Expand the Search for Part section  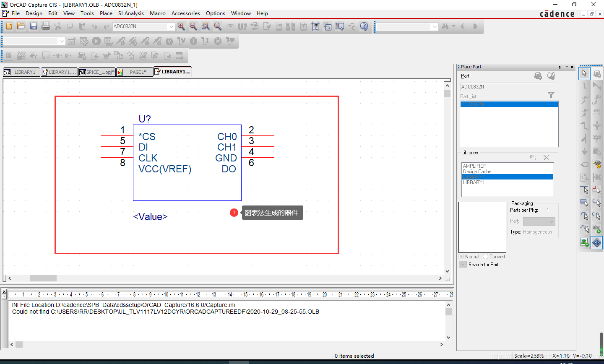pyautogui.click(x=463, y=265)
